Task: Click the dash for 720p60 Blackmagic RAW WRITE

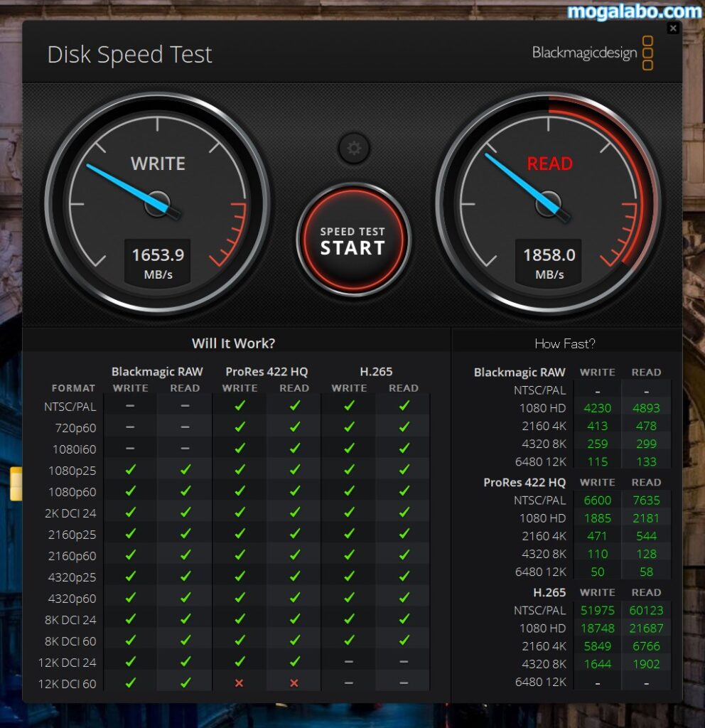Action: pos(130,428)
